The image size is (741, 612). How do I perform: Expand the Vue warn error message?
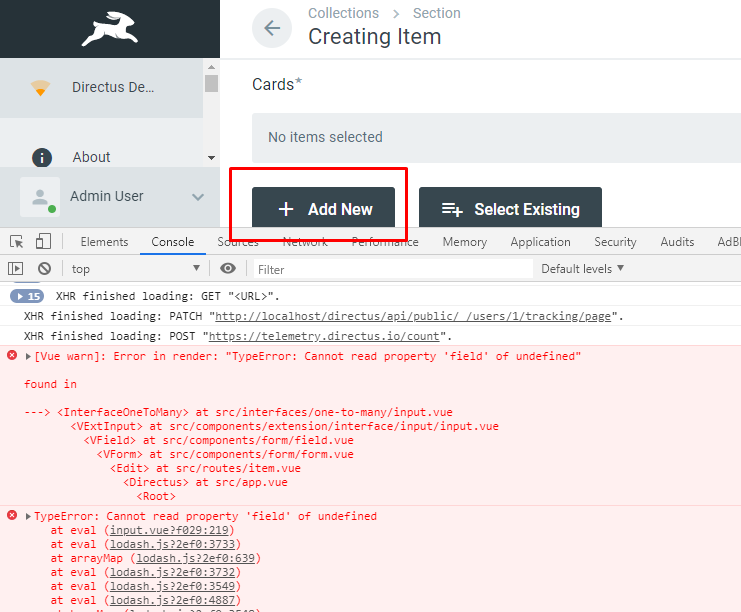pyautogui.click(x=28, y=356)
